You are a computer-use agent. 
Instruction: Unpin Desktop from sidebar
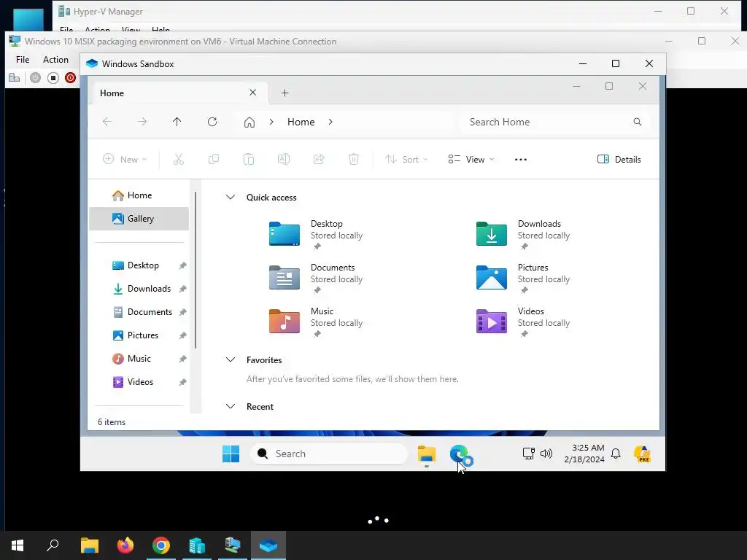(182, 265)
